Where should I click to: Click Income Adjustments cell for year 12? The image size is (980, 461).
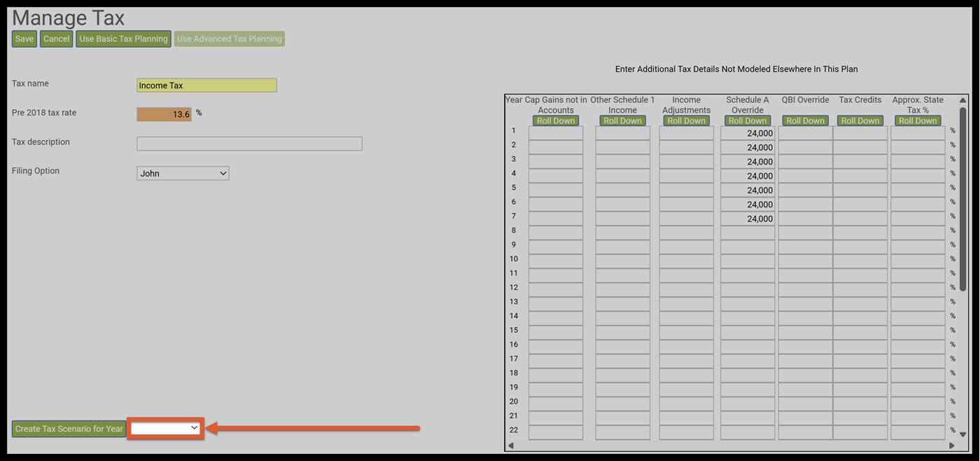(686, 290)
